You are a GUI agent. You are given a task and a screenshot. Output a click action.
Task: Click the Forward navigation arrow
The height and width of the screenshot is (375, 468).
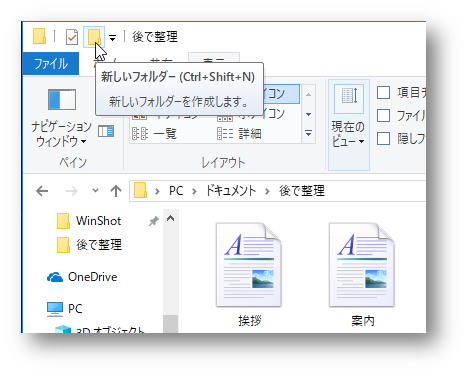tap(71, 191)
